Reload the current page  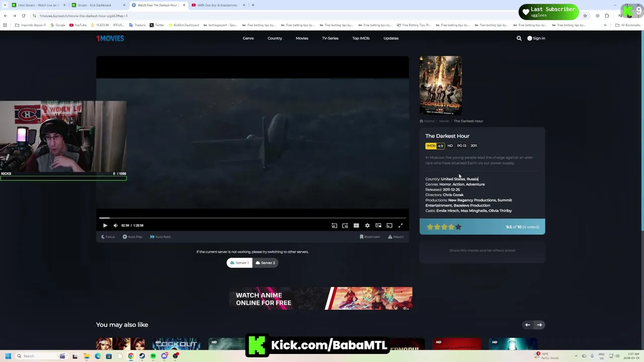(24, 16)
